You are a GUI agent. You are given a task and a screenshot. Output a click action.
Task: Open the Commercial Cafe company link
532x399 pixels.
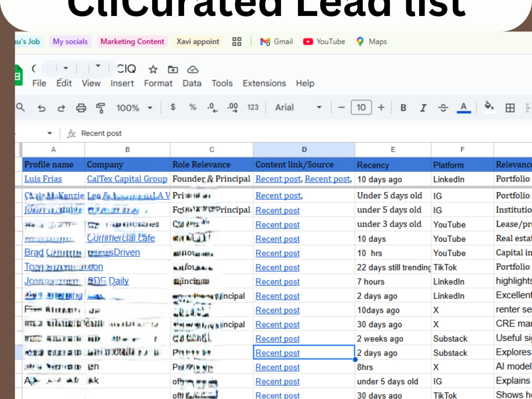point(121,238)
